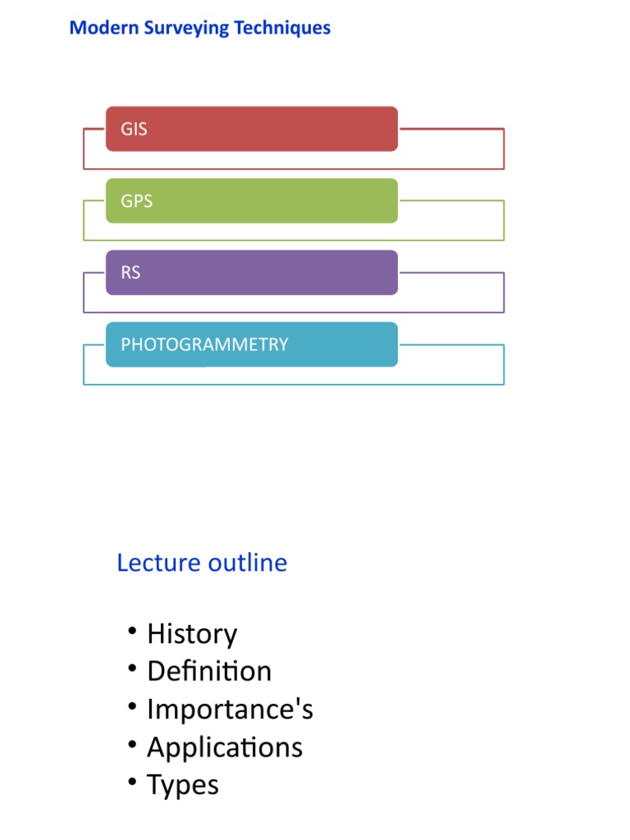Viewport: 630px width, 840px height.
Task: Select the Definition bullet text
Action: coord(209,671)
